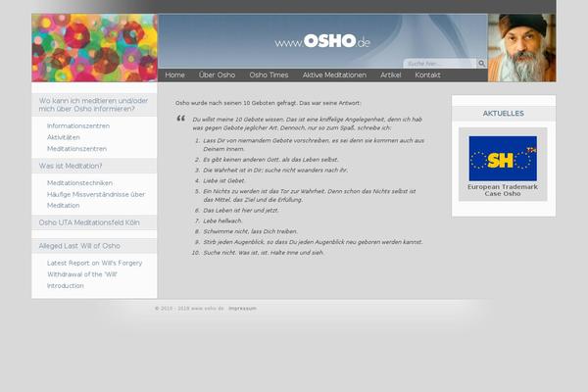Open the Impressum footer link
This screenshot has height=392, width=588.
(x=242, y=309)
